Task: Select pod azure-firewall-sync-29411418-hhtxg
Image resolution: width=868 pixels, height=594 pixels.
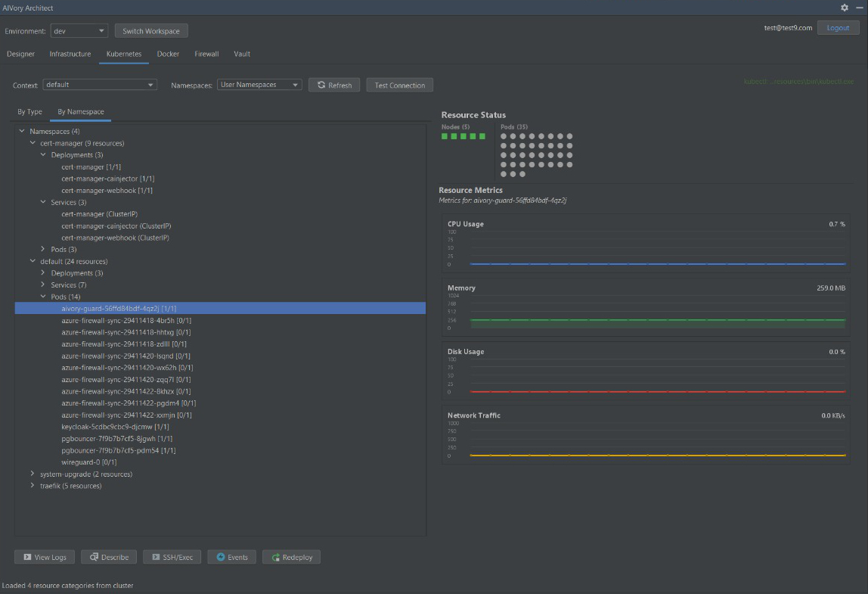Action: click(x=126, y=332)
